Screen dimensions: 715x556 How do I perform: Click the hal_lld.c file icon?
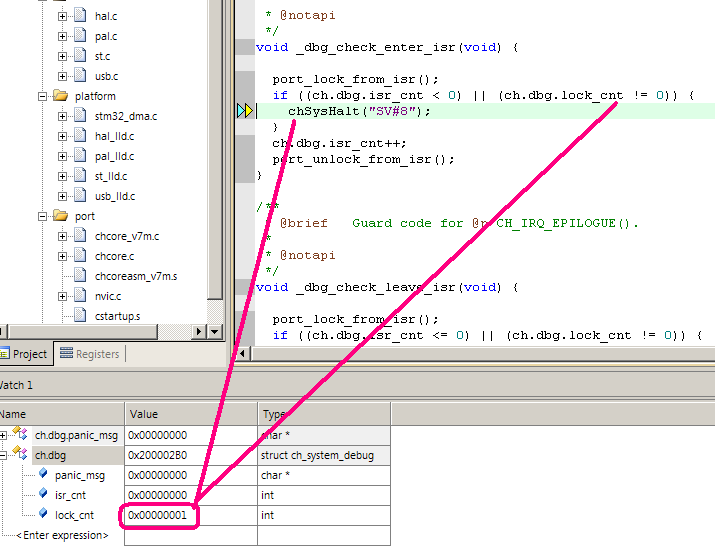click(80, 135)
